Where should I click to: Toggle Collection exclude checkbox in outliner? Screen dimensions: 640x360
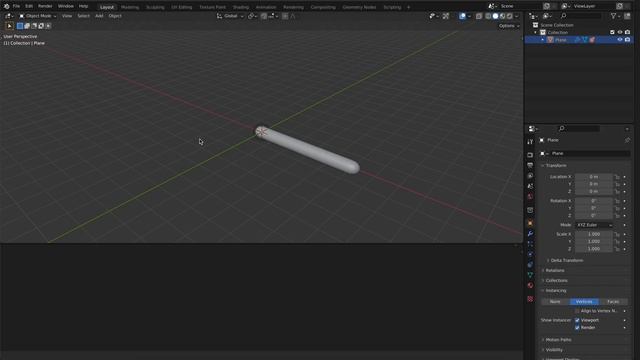612,32
